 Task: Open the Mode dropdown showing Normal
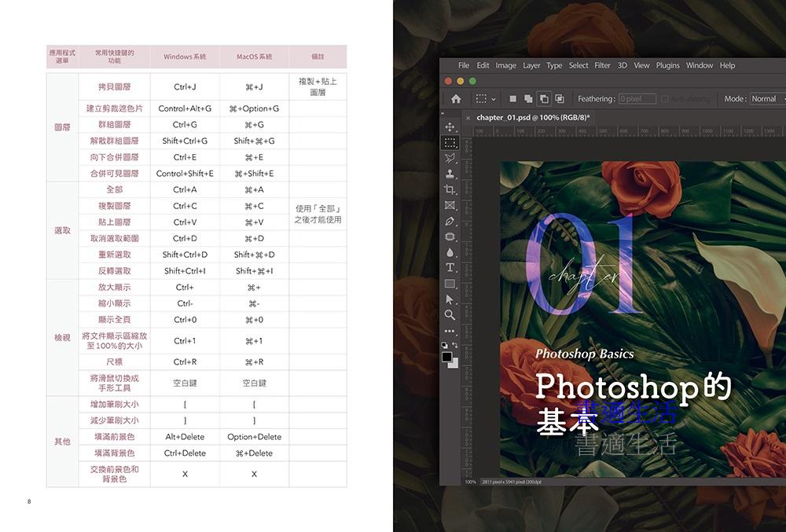(x=767, y=99)
